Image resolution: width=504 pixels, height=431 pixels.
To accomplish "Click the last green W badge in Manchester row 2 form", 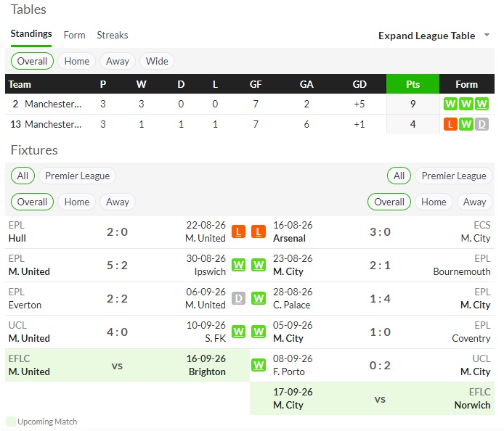I will (481, 104).
